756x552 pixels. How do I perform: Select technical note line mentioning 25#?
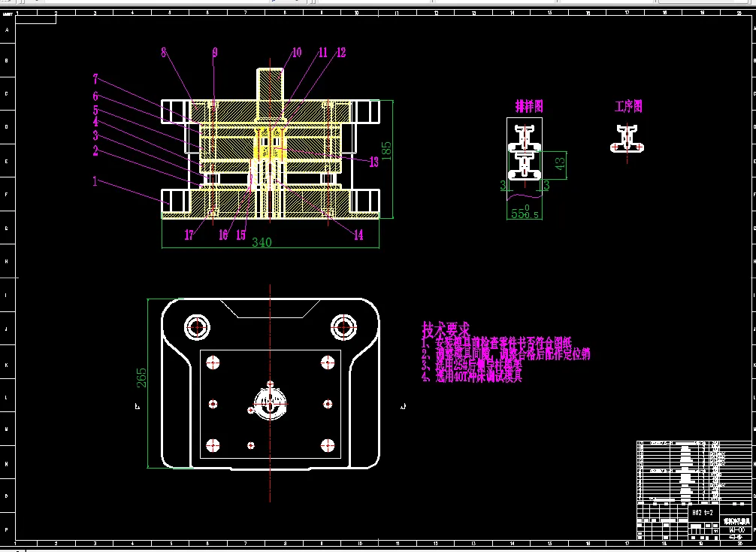[x=473, y=365]
